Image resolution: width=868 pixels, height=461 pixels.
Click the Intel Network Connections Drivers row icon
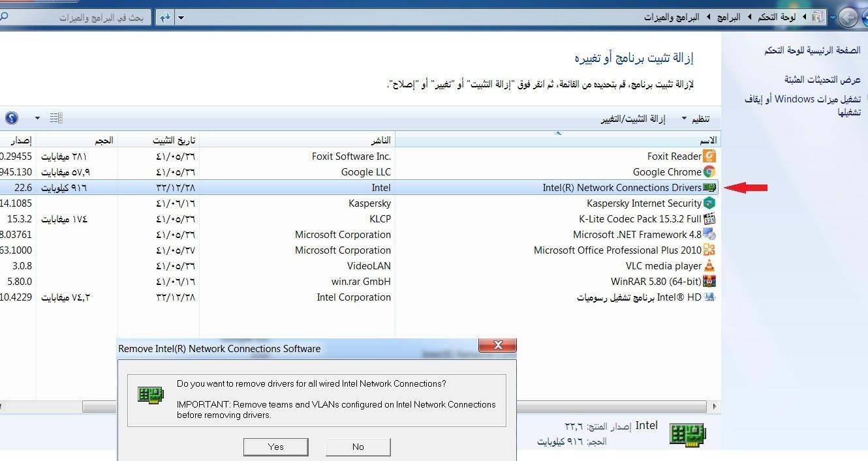(x=709, y=188)
